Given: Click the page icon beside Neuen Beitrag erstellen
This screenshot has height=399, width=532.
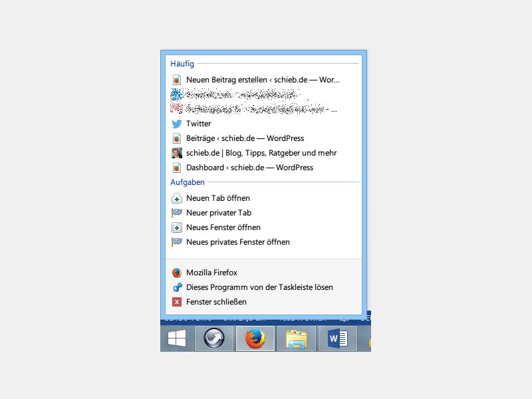Looking at the screenshot, I should click(x=176, y=80).
